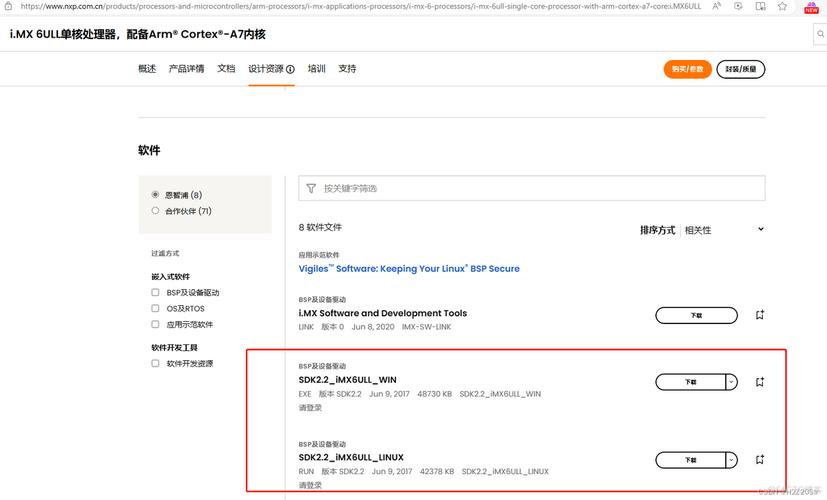
Task: Select the 恩智浦 (8) radio button
Action: coord(155,195)
